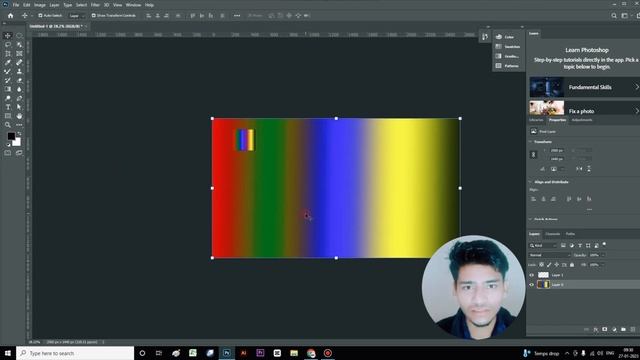Open the Filter menu
The image size is (640, 360).
click(x=95, y=5)
